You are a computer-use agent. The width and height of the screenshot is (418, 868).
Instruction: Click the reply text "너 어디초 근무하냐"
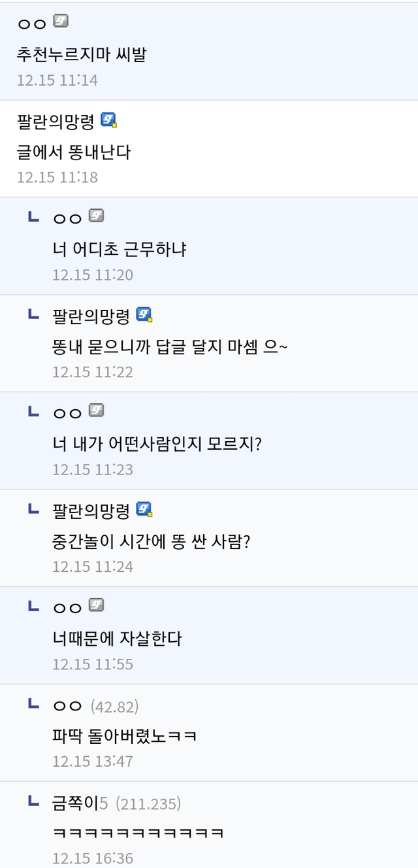pos(120,249)
